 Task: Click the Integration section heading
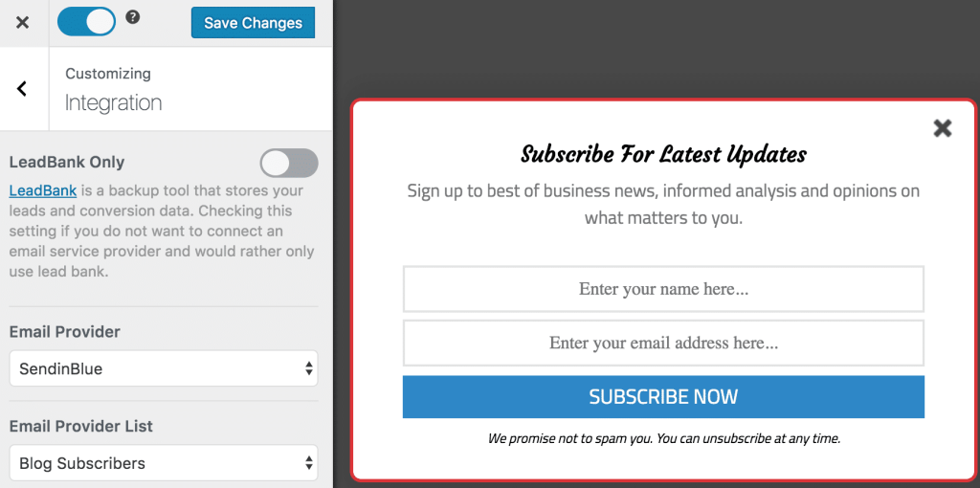(113, 103)
